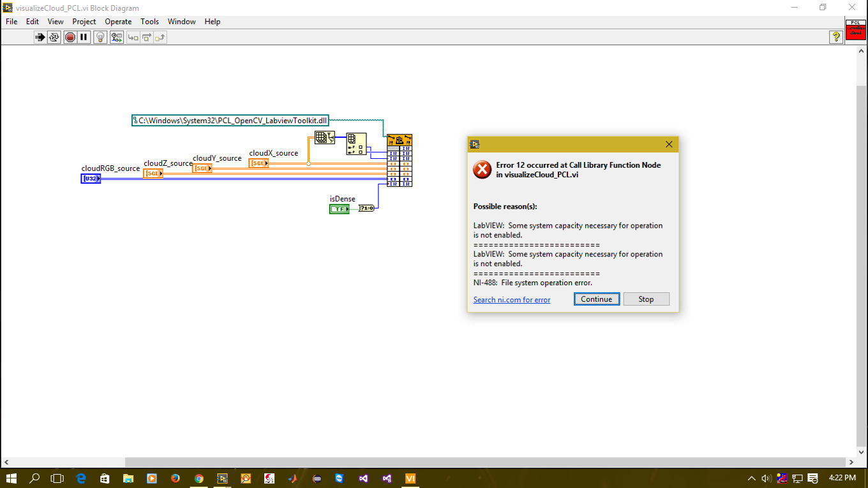This screenshot has width=868, height=488.
Task: Launch Google Chrome from taskbar
Action: pos(198,478)
